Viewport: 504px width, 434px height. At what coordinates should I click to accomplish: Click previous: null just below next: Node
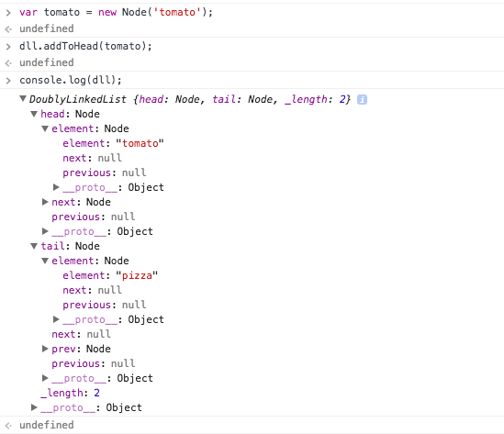pyautogui.click(x=94, y=217)
